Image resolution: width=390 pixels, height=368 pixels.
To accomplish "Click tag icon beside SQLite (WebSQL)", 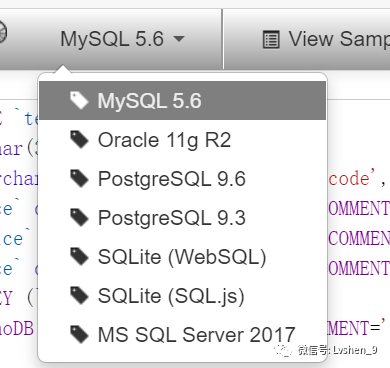I will (x=79, y=257).
